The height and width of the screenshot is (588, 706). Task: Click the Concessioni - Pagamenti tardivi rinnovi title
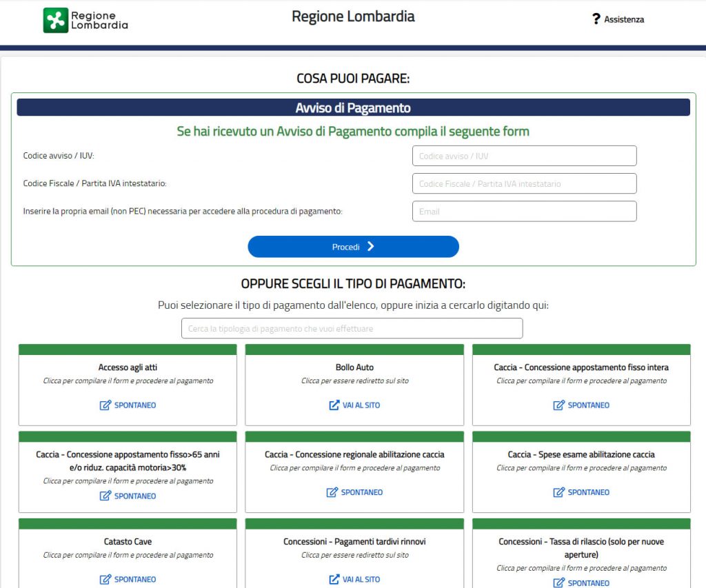pyautogui.click(x=354, y=542)
